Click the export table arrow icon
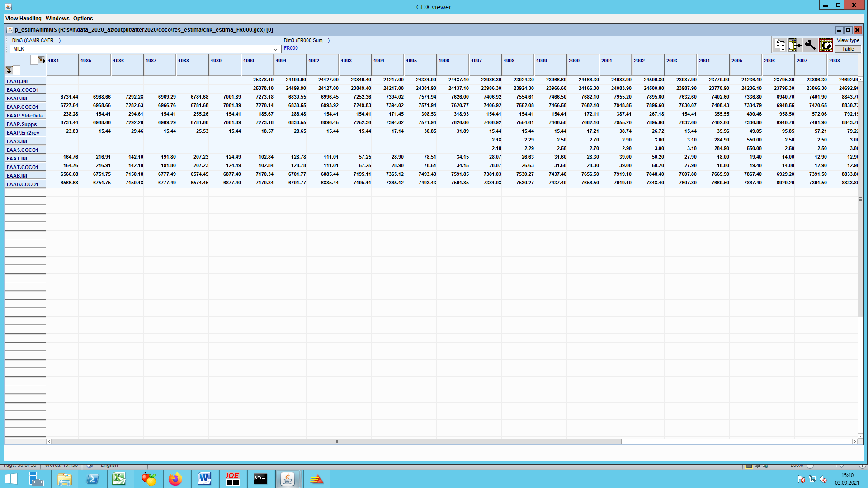Image resolution: width=868 pixels, height=488 pixels. click(x=795, y=45)
